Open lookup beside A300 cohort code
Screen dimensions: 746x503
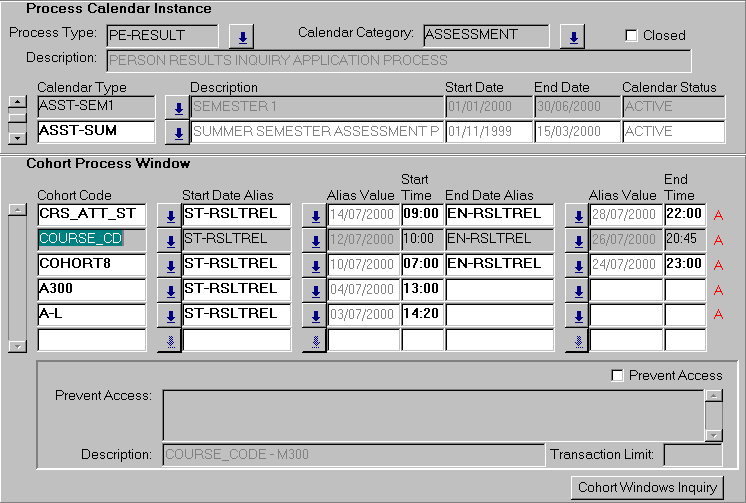[169, 291]
